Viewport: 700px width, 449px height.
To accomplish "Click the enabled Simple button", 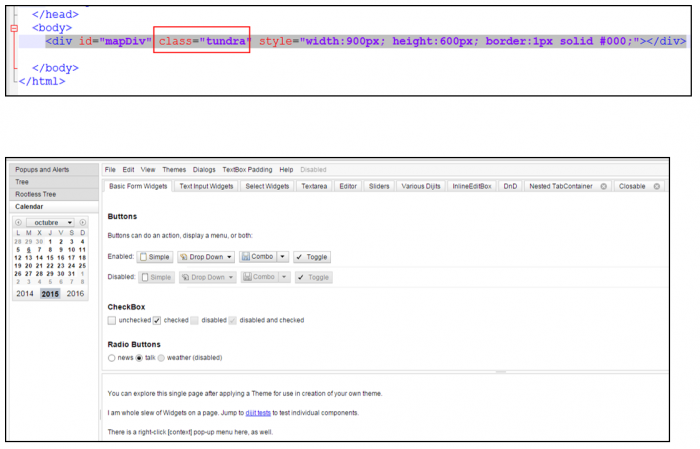I will [155, 257].
